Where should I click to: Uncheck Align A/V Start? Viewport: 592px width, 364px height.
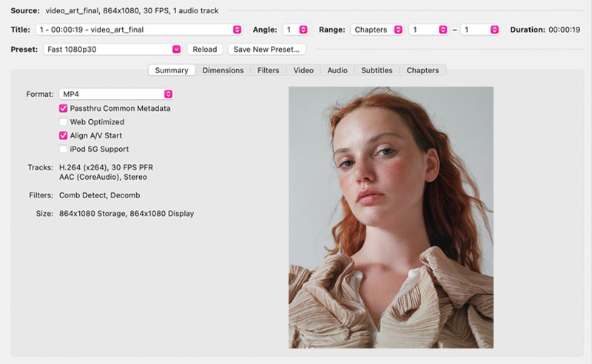pos(64,135)
